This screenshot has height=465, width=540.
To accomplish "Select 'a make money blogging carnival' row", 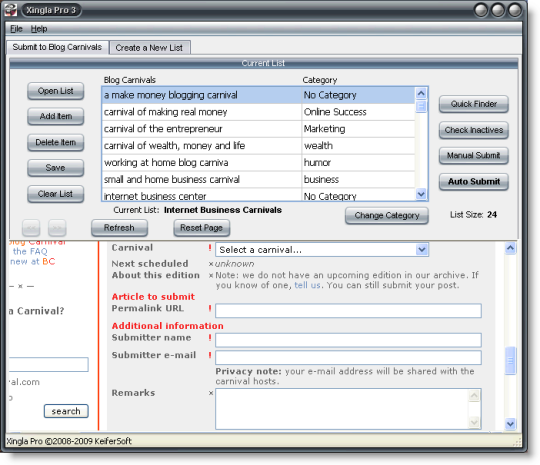I will click(x=258, y=95).
